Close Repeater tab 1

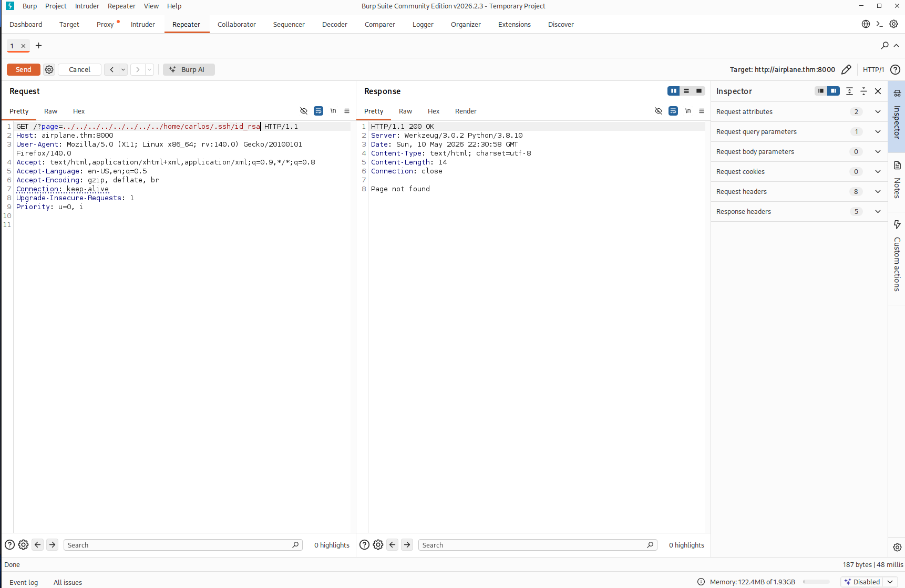coord(23,46)
